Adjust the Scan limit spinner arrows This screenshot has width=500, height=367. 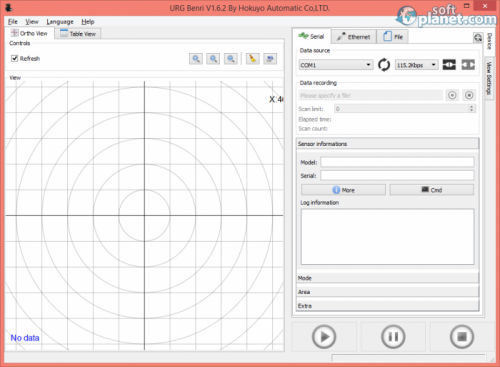tap(471, 109)
